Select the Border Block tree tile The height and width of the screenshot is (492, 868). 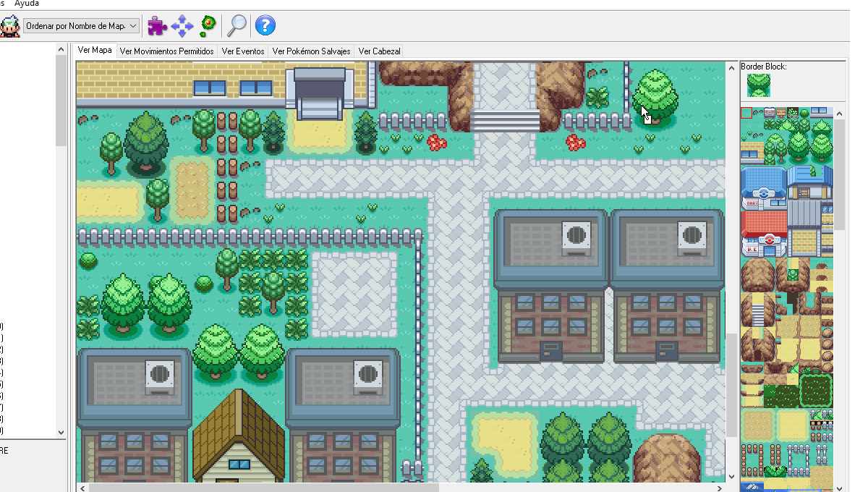tap(758, 85)
